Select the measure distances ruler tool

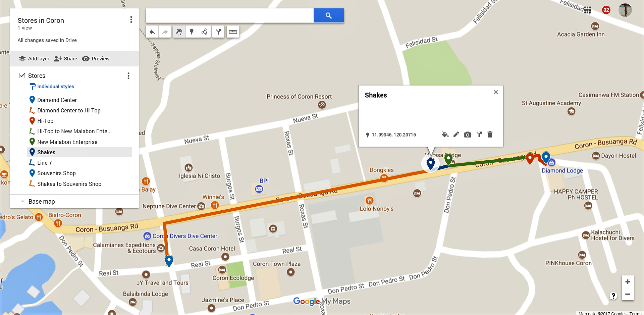[x=233, y=32]
